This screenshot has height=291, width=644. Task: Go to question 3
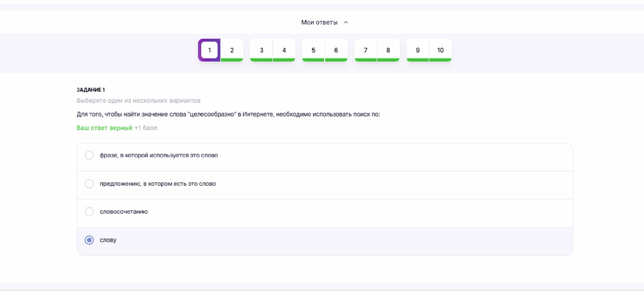[x=261, y=50]
